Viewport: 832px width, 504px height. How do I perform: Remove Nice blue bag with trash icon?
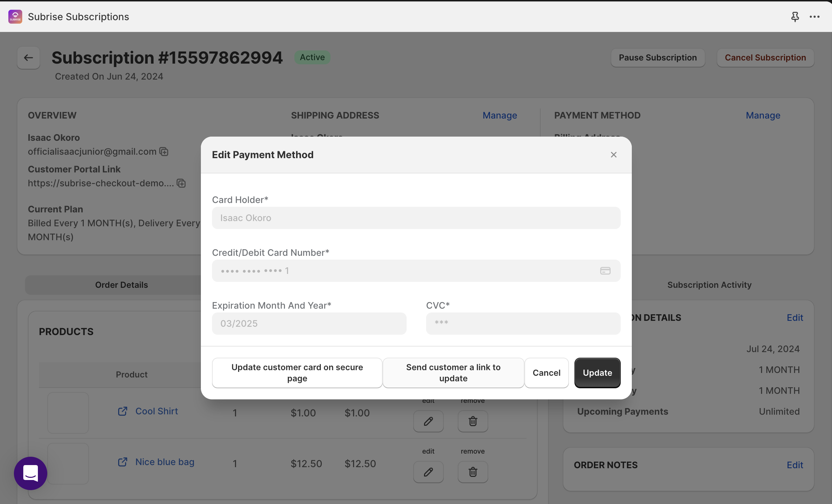click(473, 472)
